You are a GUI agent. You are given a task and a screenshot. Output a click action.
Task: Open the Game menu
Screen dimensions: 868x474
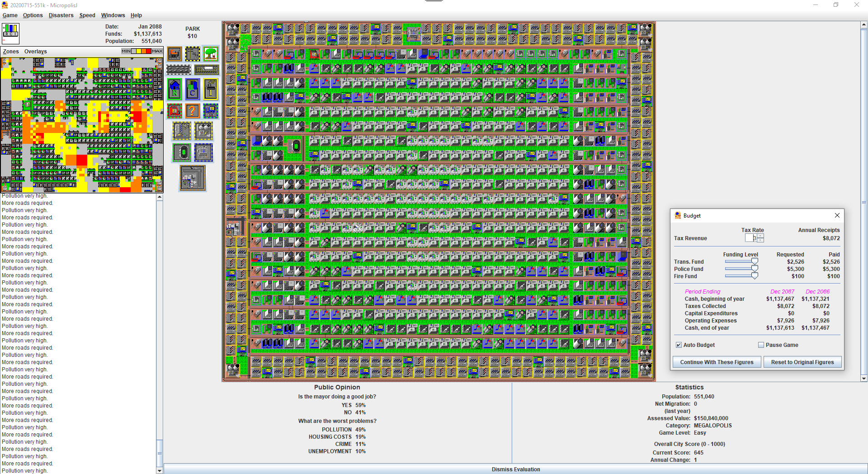pos(10,15)
